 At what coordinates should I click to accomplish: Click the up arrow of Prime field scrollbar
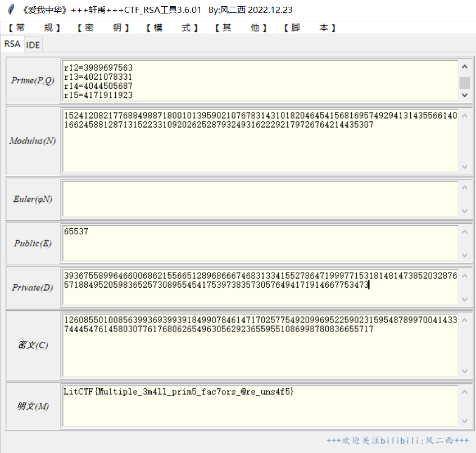[464, 66]
